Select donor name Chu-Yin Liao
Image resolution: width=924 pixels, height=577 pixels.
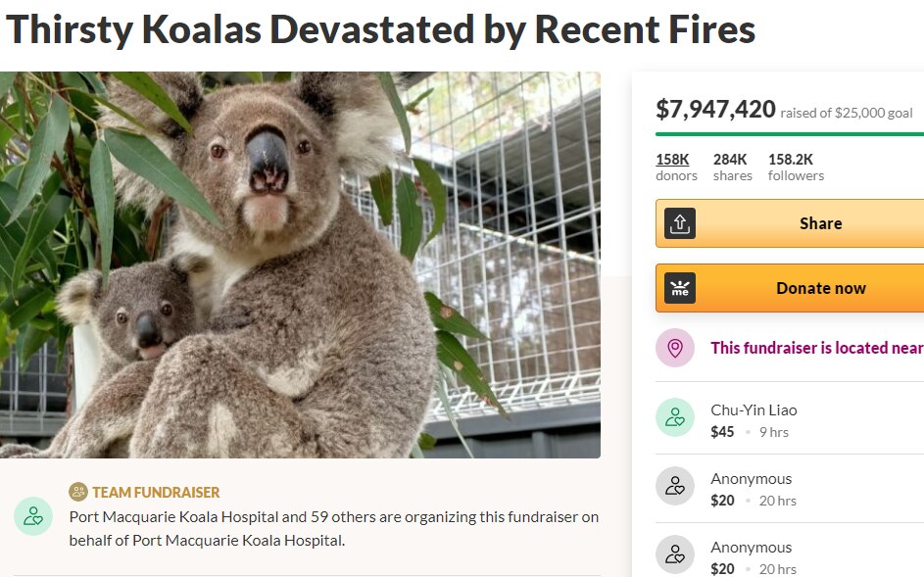coord(754,409)
